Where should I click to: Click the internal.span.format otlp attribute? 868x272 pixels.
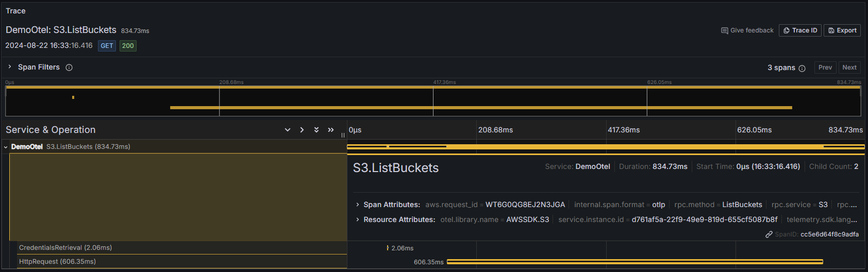(620, 205)
